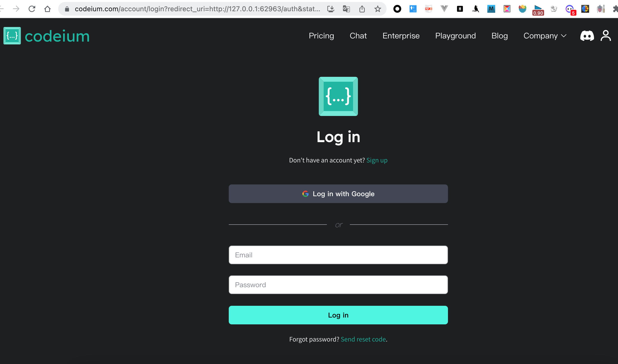Open the user account profile icon
618x364 pixels.
coord(606,35)
